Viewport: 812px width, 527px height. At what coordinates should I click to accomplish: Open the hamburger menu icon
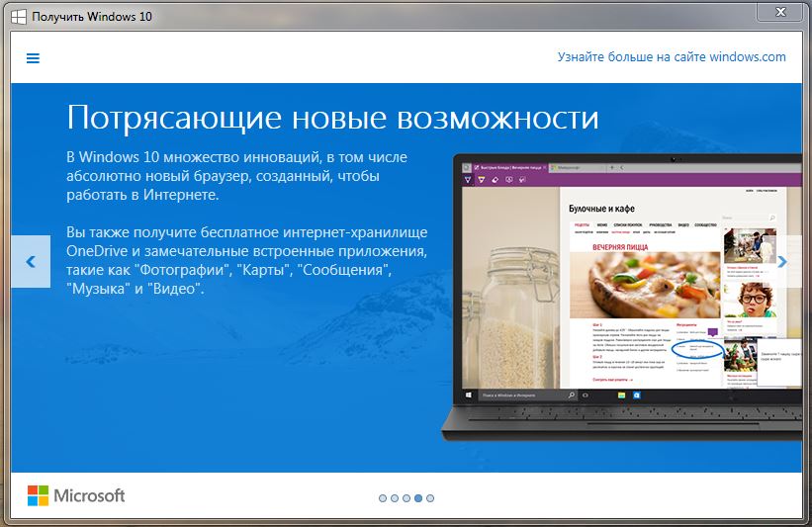[x=33, y=58]
